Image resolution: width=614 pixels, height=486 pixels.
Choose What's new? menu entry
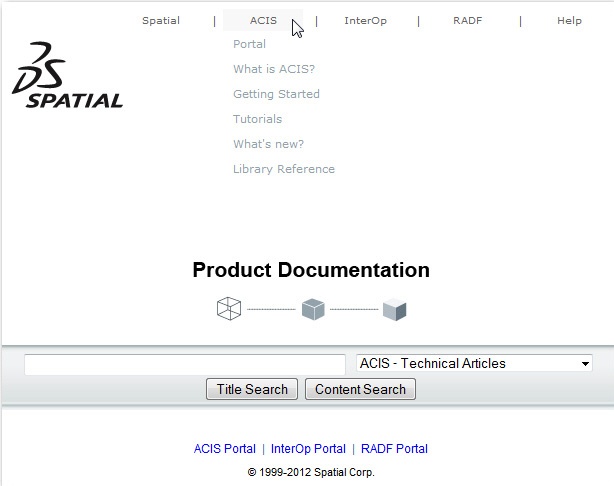click(x=268, y=144)
